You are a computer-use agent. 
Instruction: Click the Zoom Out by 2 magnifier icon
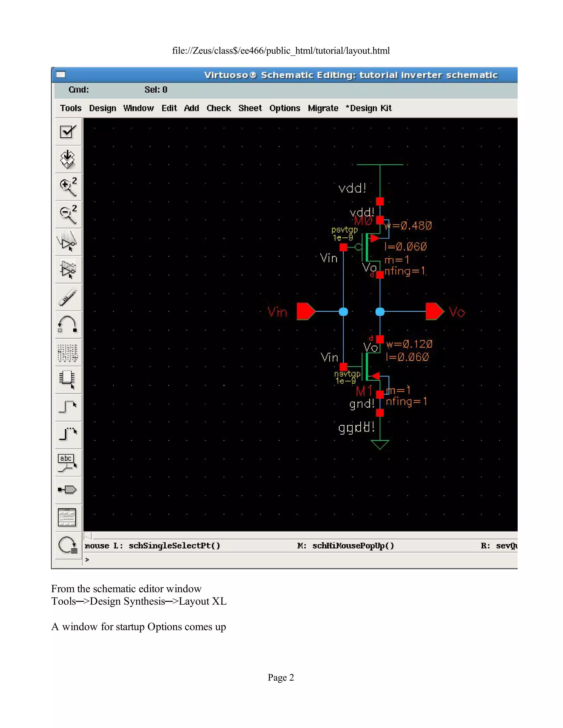pos(68,214)
